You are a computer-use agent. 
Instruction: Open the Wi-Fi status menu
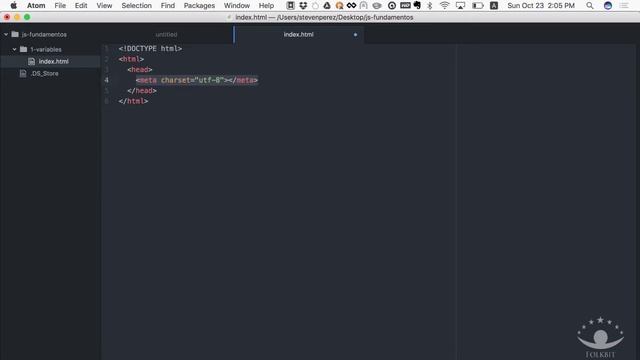click(x=444, y=5)
